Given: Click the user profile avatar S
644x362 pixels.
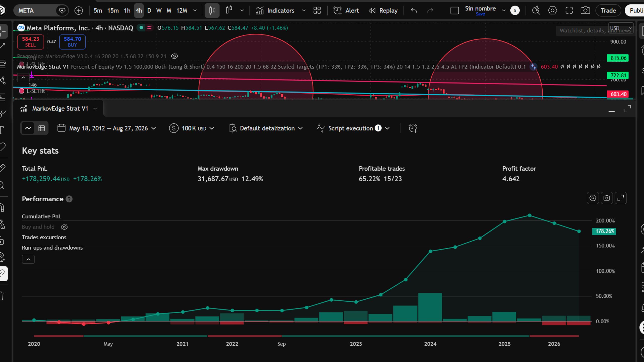Looking at the screenshot, I should [515, 11].
